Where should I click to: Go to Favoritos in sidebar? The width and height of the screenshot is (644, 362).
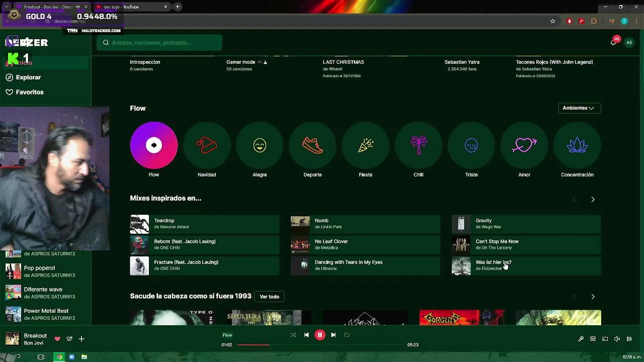click(x=25, y=92)
